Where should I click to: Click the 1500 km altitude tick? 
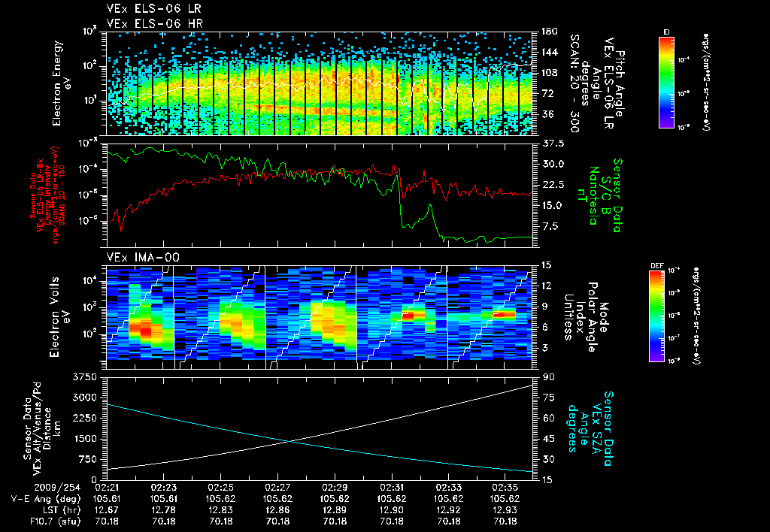[85, 439]
